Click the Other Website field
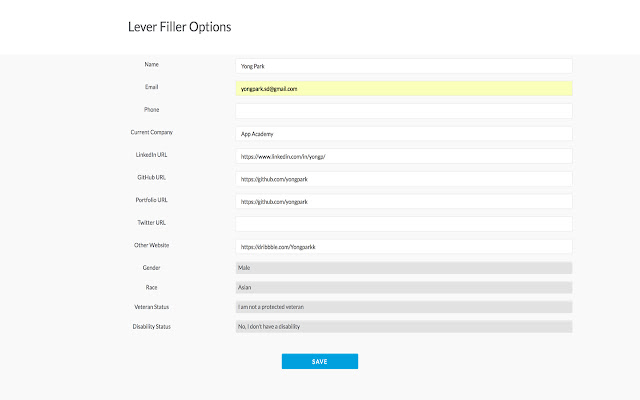The width and height of the screenshot is (640, 400). pyautogui.click(x=403, y=246)
